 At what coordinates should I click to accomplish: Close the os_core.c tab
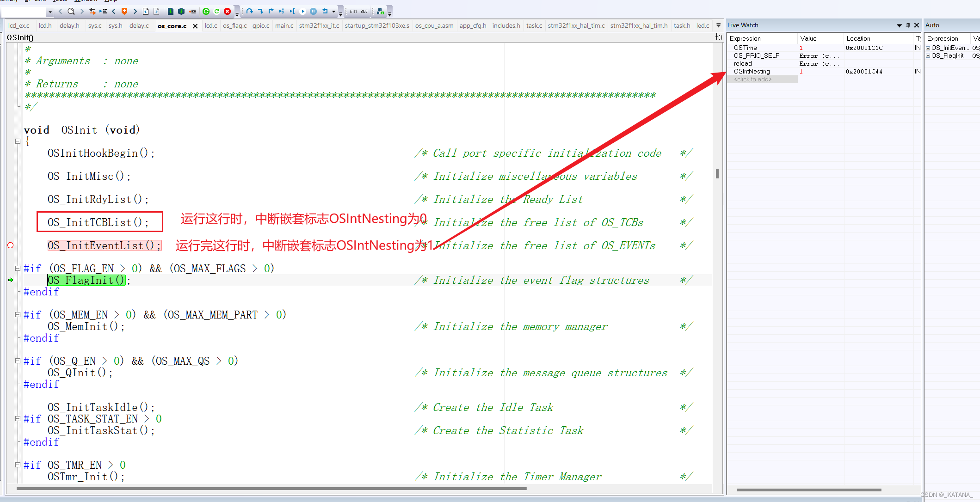pyautogui.click(x=195, y=26)
